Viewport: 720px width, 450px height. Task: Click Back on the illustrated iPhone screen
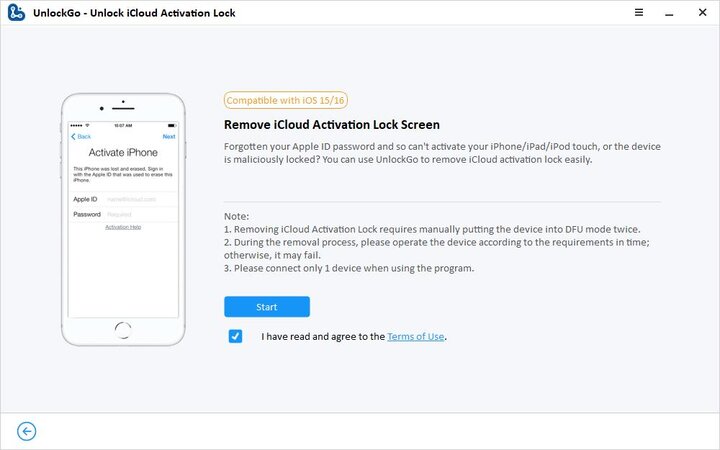pyautogui.click(x=81, y=136)
